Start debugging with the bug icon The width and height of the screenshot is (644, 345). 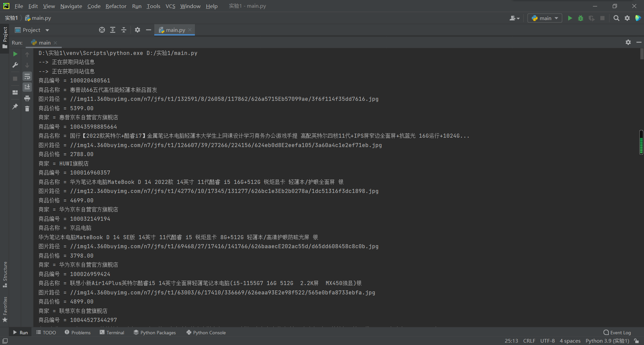[x=581, y=18]
